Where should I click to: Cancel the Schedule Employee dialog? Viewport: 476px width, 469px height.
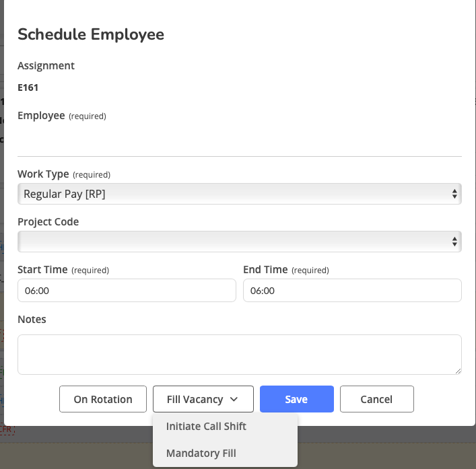click(x=377, y=399)
